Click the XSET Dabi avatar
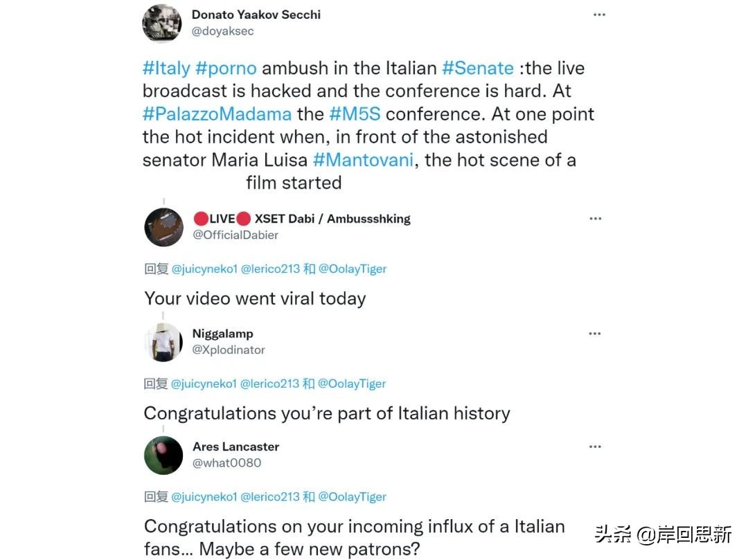 [163, 227]
